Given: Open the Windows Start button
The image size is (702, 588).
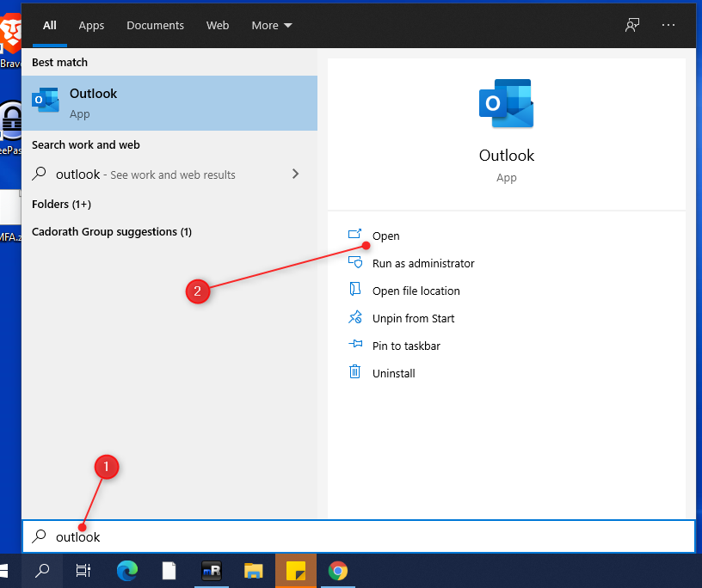Looking at the screenshot, I should click(x=3, y=571).
